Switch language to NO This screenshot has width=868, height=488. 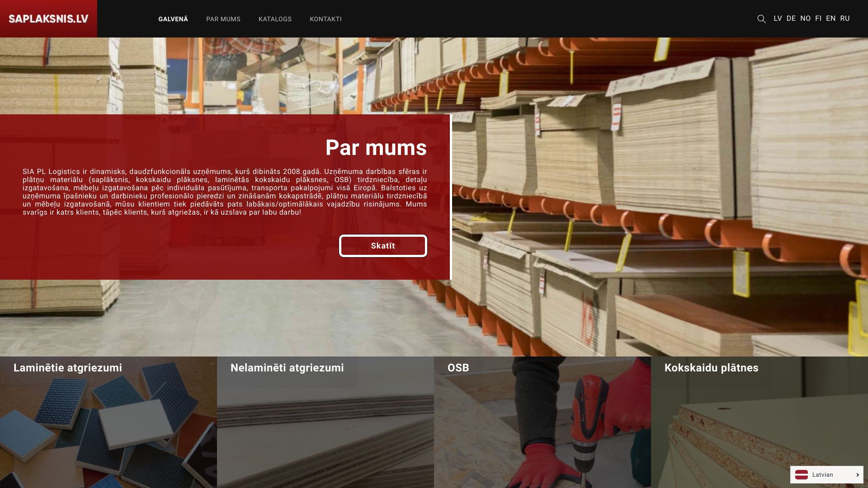click(x=805, y=19)
